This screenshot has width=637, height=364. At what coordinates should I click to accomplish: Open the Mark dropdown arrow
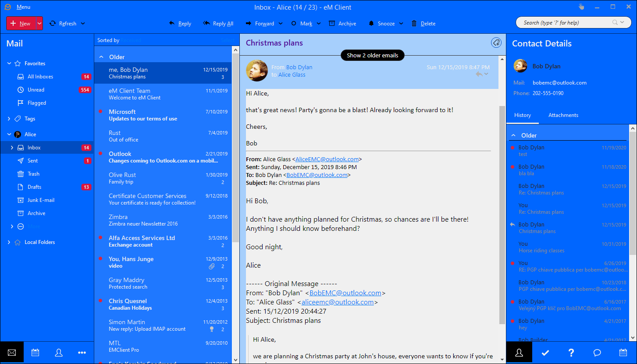[319, 24]
